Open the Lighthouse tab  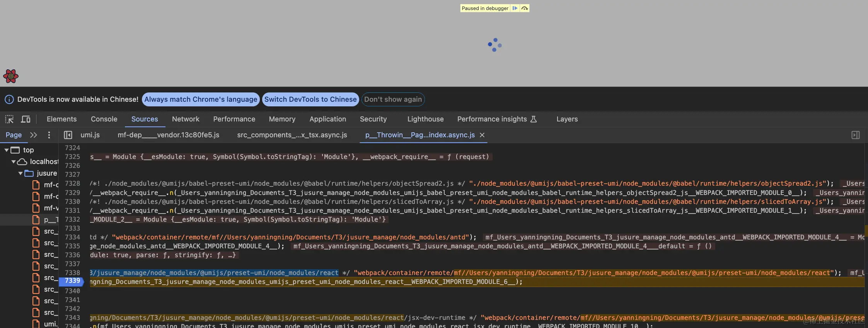(425, 119)
